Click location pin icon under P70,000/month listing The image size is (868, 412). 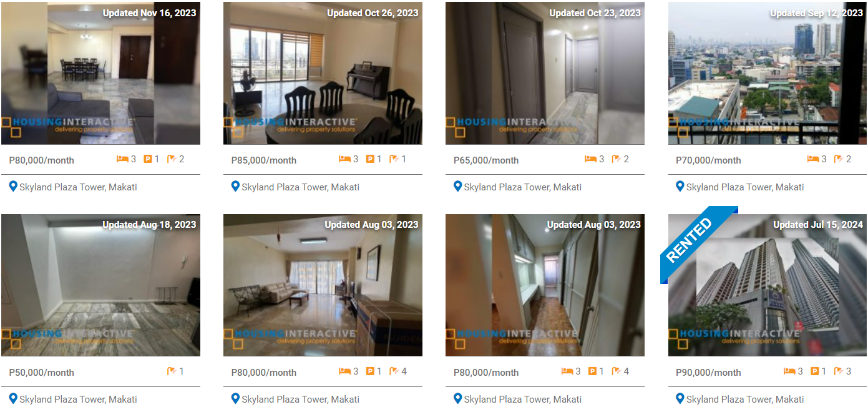680,186
